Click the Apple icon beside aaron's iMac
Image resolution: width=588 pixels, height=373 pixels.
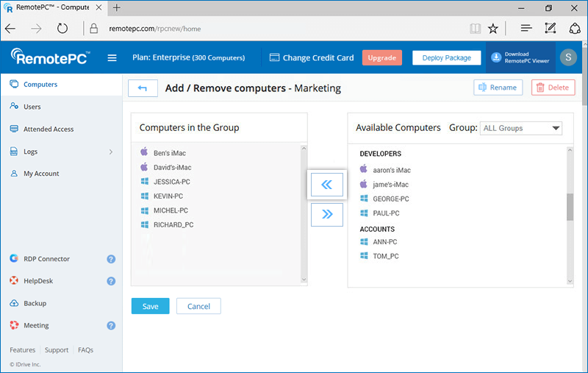click(x=363, y=169)
